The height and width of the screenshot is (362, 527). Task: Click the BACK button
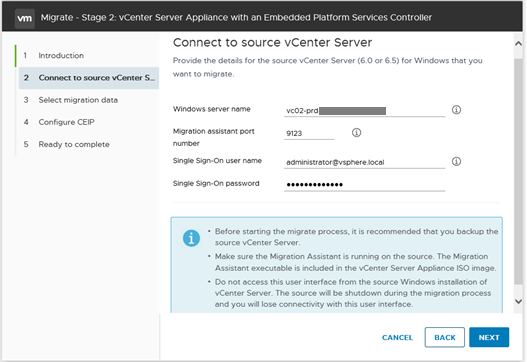tap(445, 337)
